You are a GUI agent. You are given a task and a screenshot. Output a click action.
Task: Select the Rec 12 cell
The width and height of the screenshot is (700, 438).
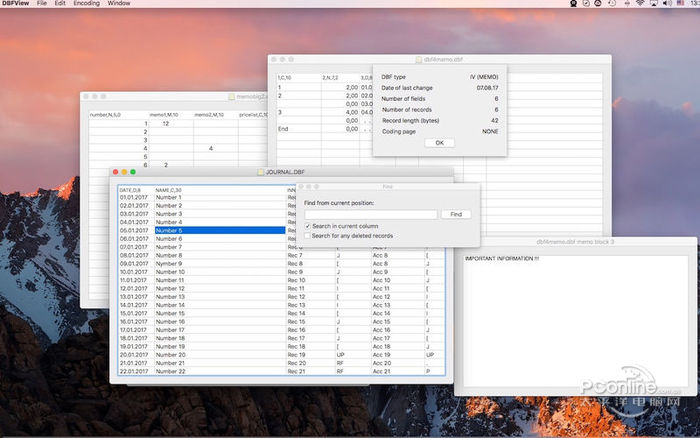(311, 297)
